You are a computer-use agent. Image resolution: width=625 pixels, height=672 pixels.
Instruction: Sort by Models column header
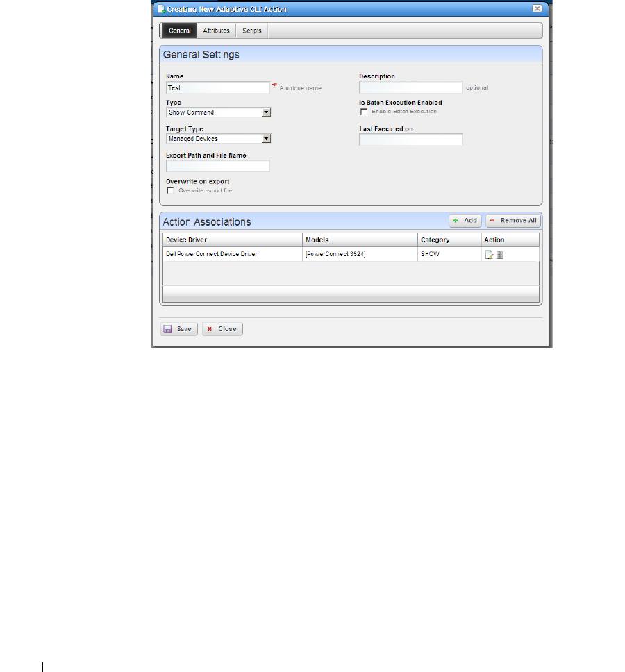pos(360,240)
